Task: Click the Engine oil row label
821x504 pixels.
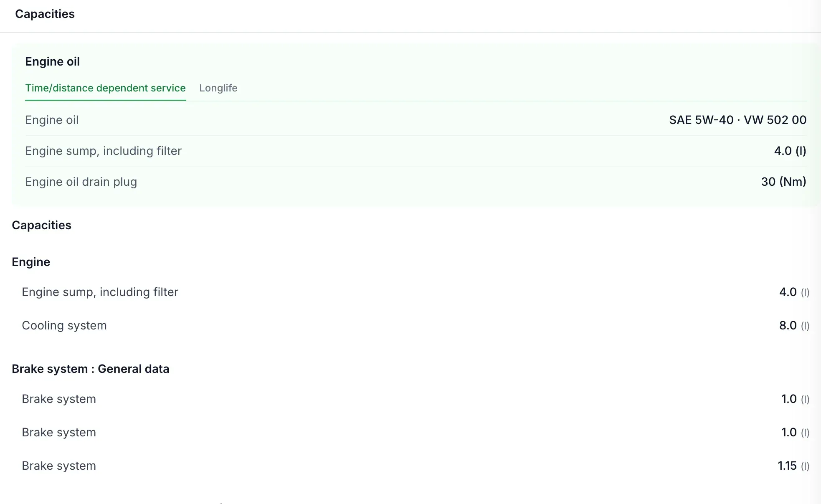Action: coord(52,120)
